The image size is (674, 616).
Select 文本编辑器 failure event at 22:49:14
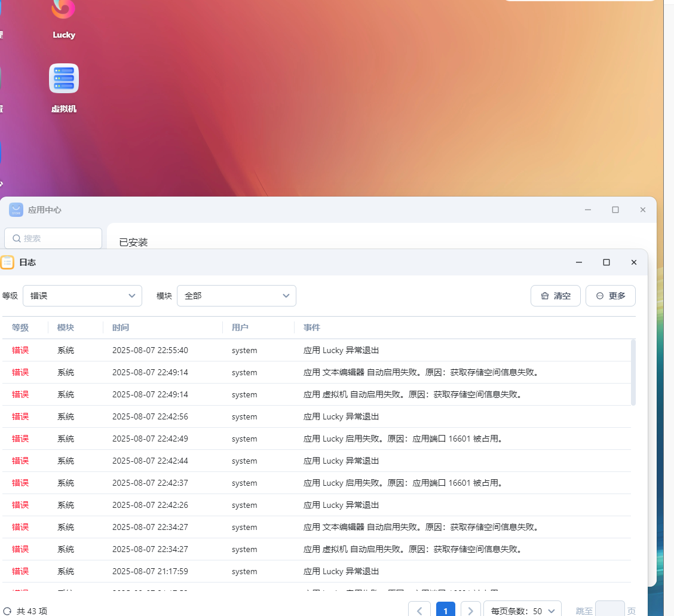422,372
